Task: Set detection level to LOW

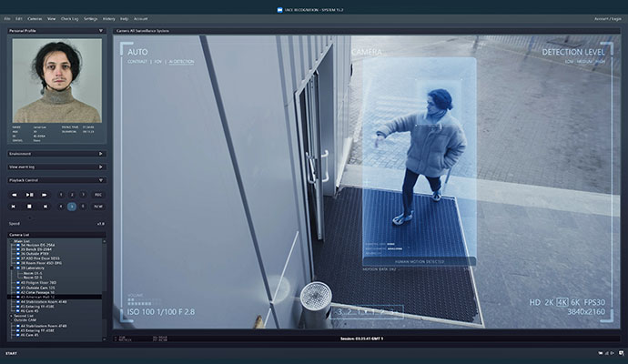Action: [569, 62]
